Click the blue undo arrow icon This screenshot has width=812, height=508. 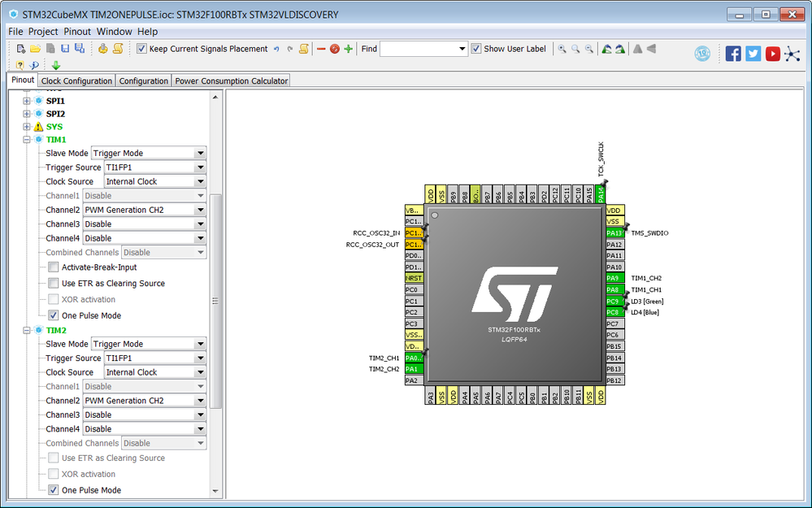(276, 50)
